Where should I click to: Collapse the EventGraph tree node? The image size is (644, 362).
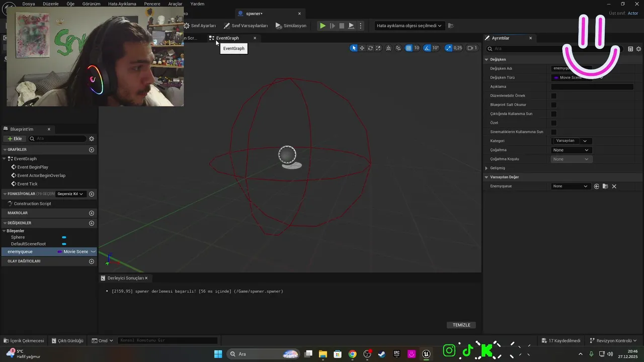tap(5, 159)
